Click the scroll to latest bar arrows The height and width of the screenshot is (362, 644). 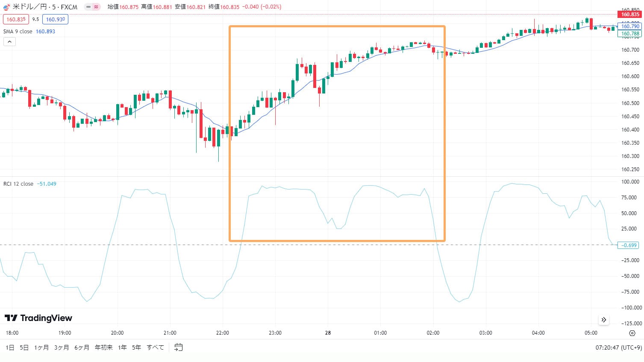604,320
